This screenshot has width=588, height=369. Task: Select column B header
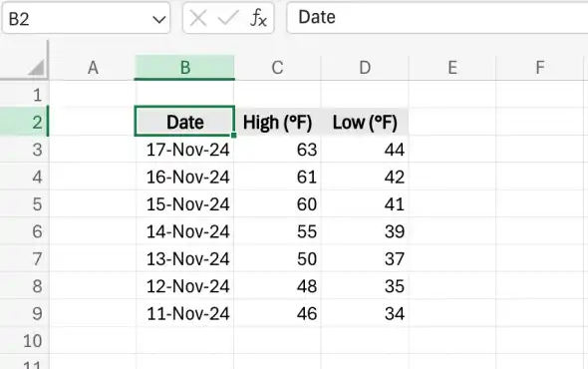pos(184,68)
